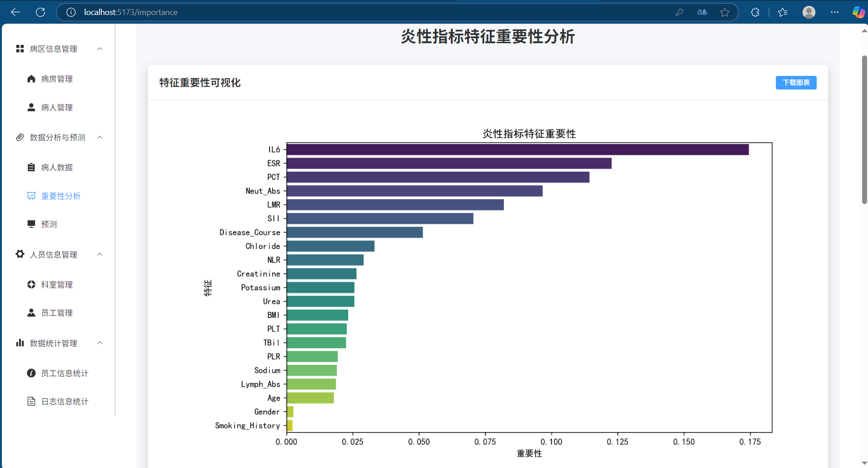Collapse the 病区信息管理 menu group

pos(100,49)
